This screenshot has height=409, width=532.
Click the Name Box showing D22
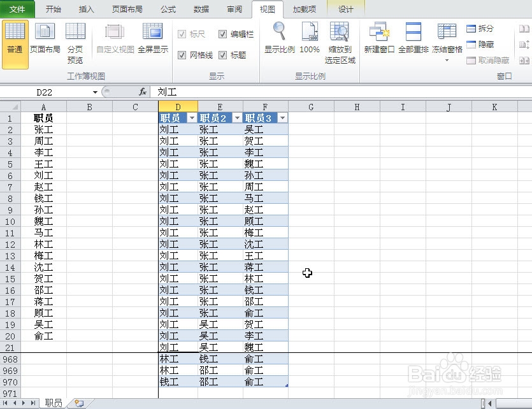click(x=46, y=92)
